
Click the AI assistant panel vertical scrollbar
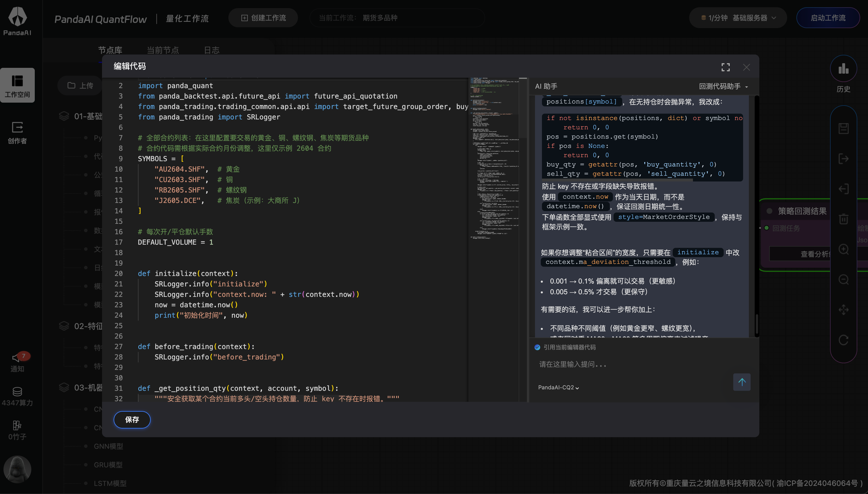tap(756, 324)
